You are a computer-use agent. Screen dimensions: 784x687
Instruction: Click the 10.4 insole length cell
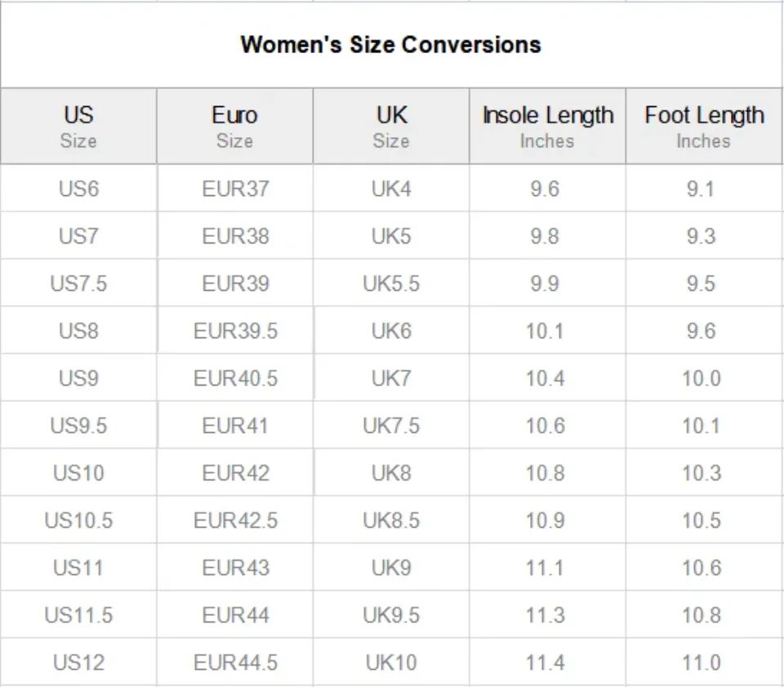pos(545,378)
